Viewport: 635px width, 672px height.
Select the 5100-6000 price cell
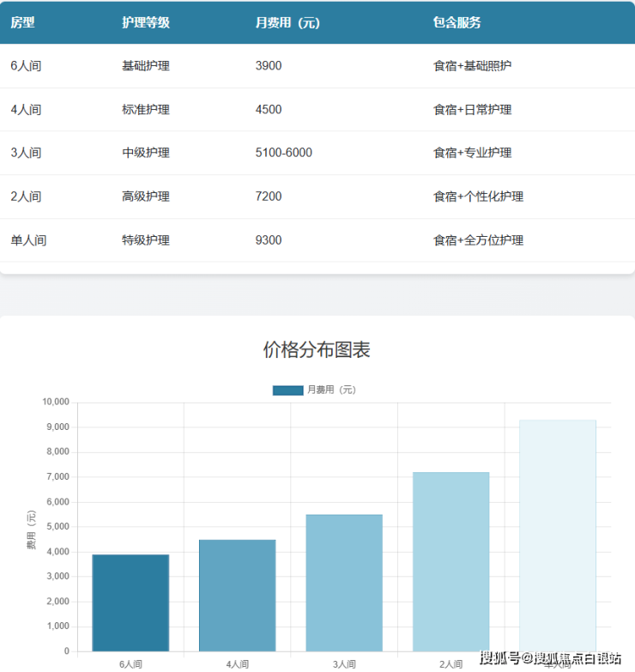click(284, 153)
